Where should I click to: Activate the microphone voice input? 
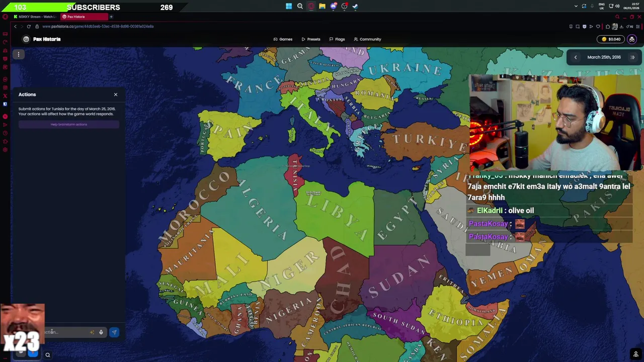click(x=101, y=332)
